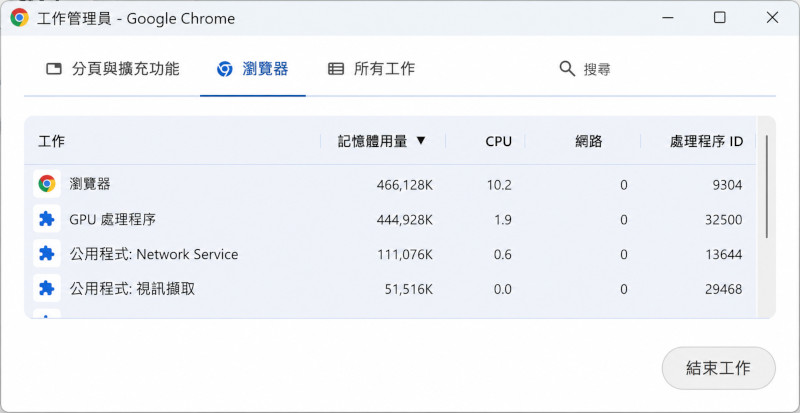The image size is (800, 413).
Task: Click memory value 51,516K
Action: coord(409,289)
